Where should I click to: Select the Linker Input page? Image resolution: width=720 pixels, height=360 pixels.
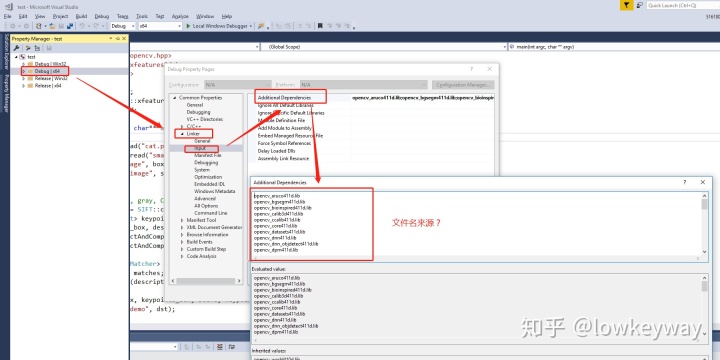[x=200, y=148]
